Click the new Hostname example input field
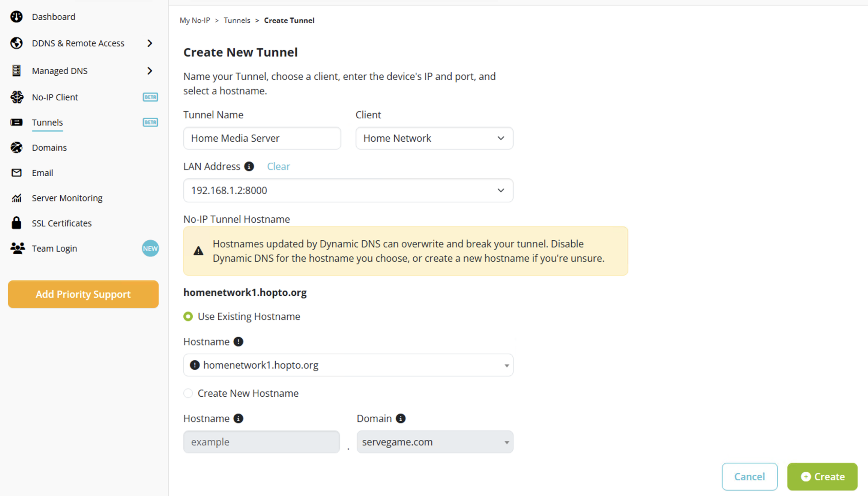This screenshot has height=496, width=868. coord(262,442)
